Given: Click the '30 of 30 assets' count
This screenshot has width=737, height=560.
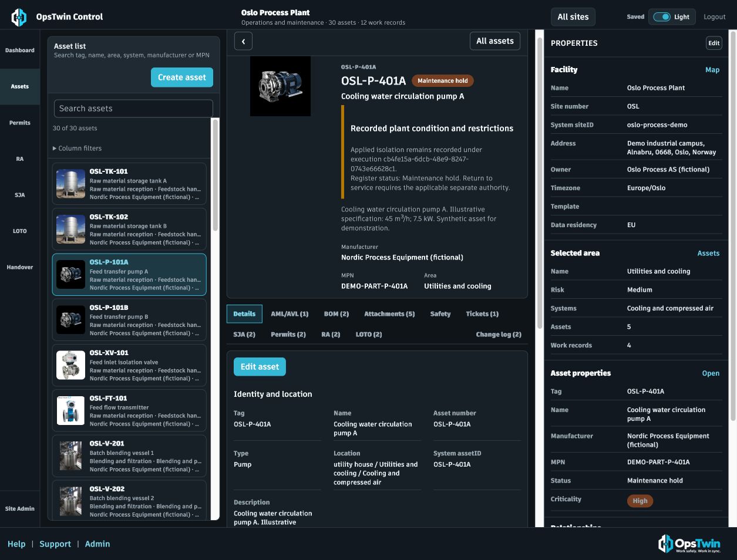Looking at the screenshot, I should point(75,128).
